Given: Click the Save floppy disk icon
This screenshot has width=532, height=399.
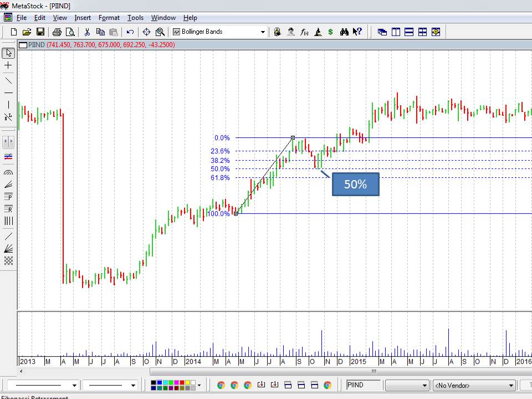Looking at the screenshot, I should [40, 32].
